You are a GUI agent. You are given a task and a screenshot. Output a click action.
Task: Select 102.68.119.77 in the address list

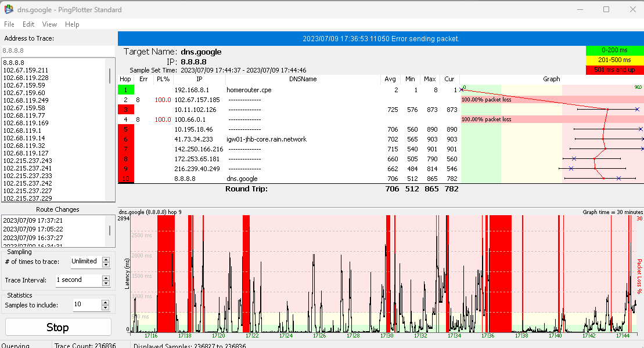point(24,115)
